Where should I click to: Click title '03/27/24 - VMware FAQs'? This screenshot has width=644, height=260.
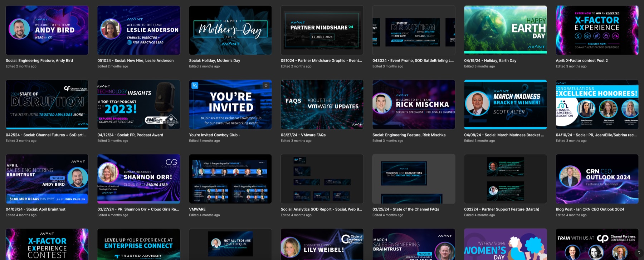click(x=303, y=135)
